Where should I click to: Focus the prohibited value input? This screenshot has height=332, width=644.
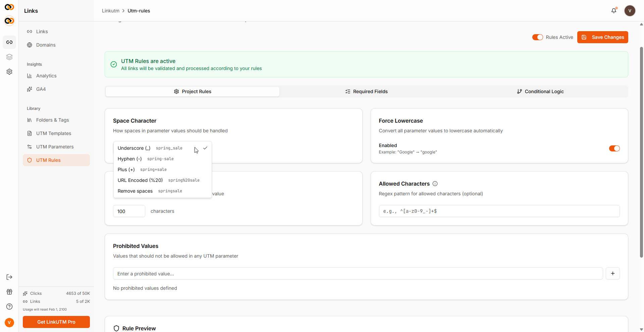(358, 273)
